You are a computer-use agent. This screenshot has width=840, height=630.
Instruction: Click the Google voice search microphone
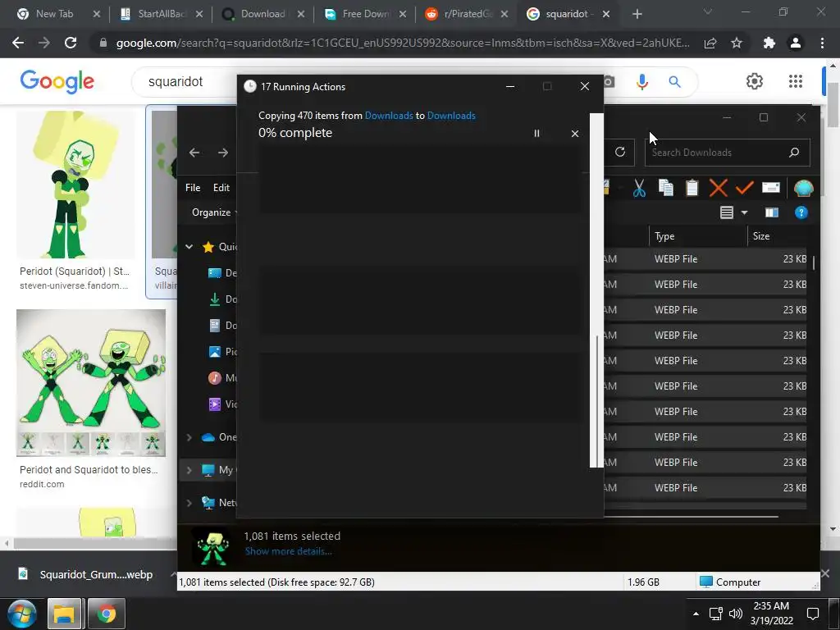click(x=642, y=81)
